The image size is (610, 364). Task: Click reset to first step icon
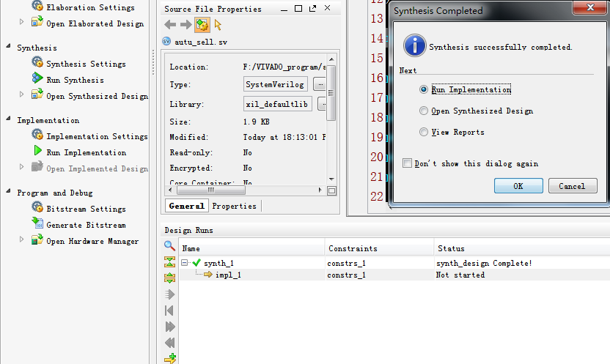pyautogui.click(x=169, y=311)
